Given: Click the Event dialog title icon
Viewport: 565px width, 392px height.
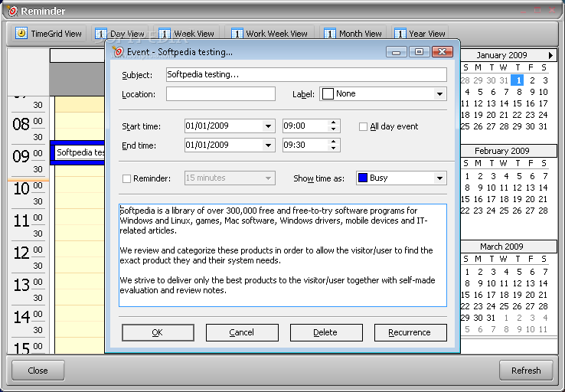Looking at the screenshot, I should click(x=118, y=52).
